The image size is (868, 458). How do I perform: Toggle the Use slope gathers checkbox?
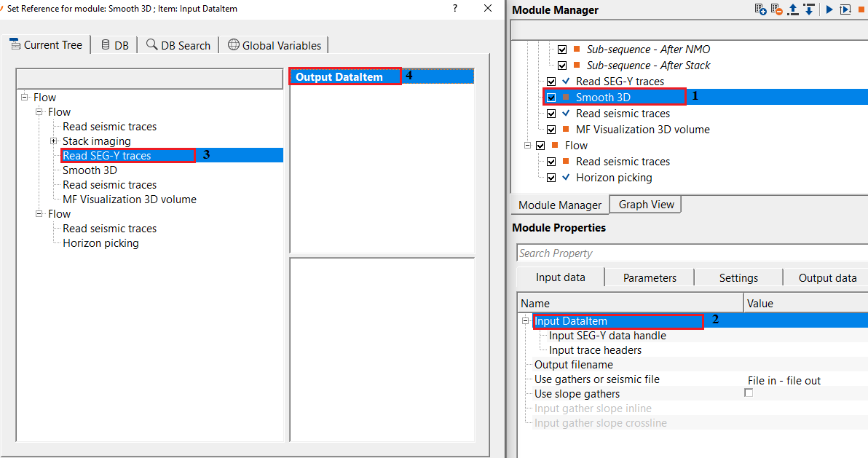pyautogui.click(x=748, y=393)
